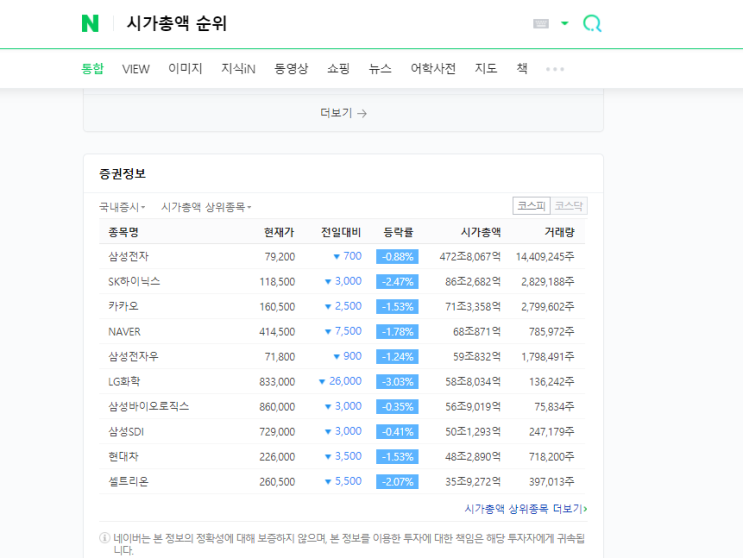
Task: Click the 종목명 column header
Action: (123, 232)
